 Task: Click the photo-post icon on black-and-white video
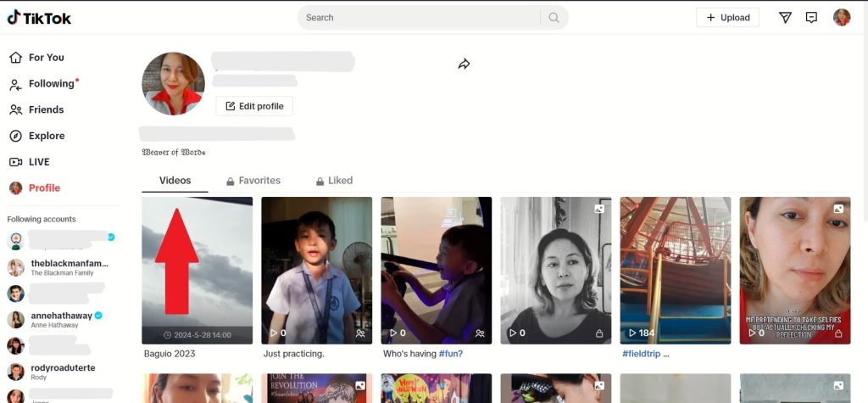coord(599,209)
